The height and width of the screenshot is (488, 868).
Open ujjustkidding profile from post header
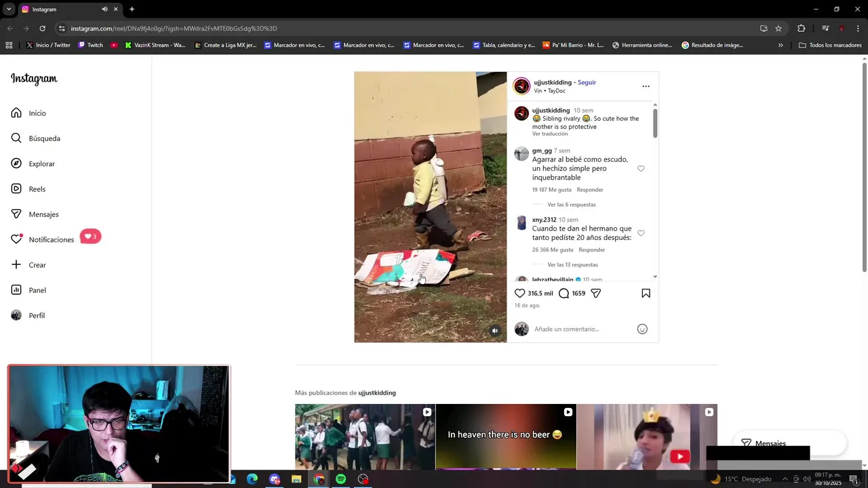[x=553, y=82]
